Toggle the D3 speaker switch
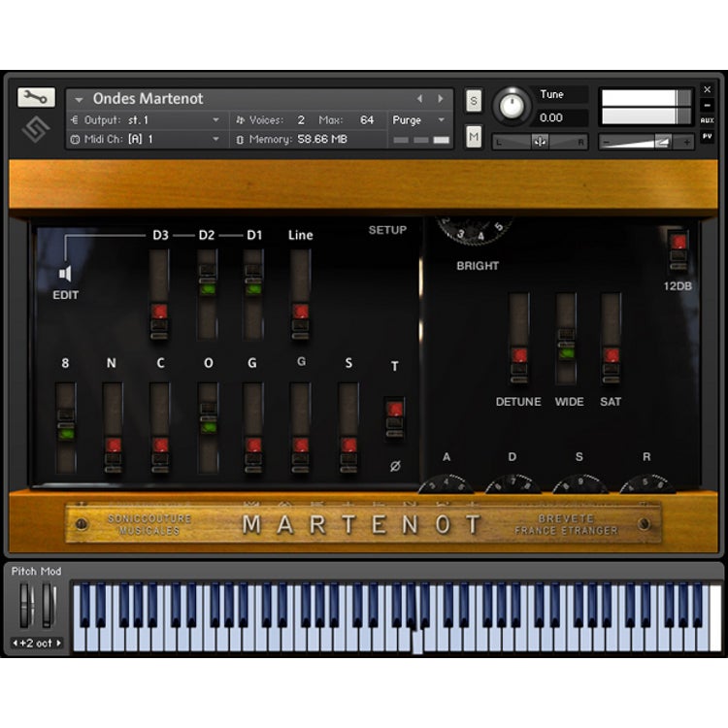Screen dimensions: 728x728 click(x=159, y=295)
